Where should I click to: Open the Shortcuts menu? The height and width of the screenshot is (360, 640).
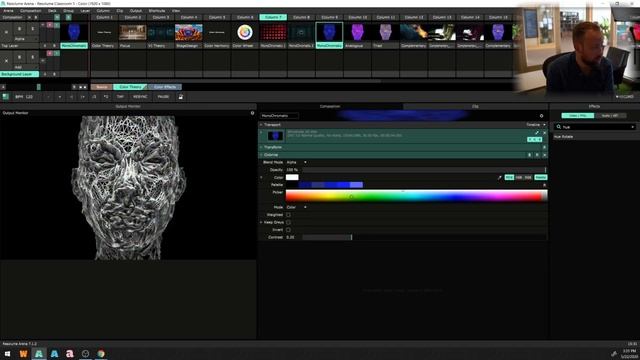157,11
